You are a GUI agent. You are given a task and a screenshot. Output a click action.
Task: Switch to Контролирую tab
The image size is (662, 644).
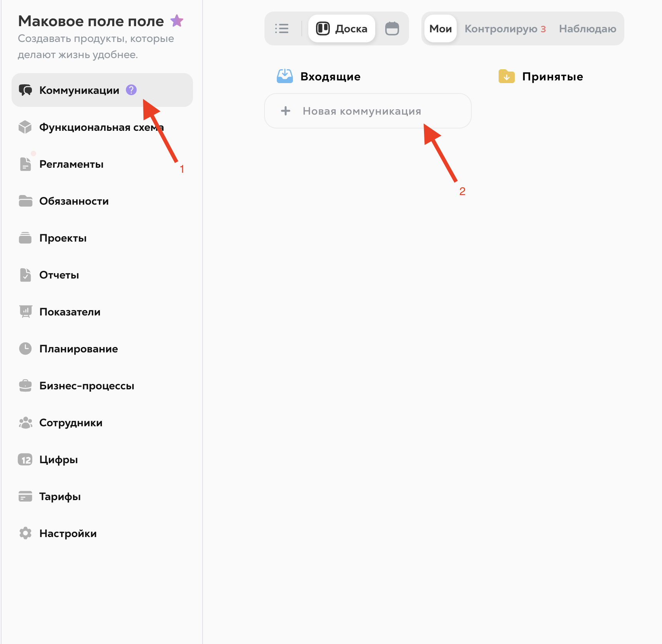click(x=505, y=29)
